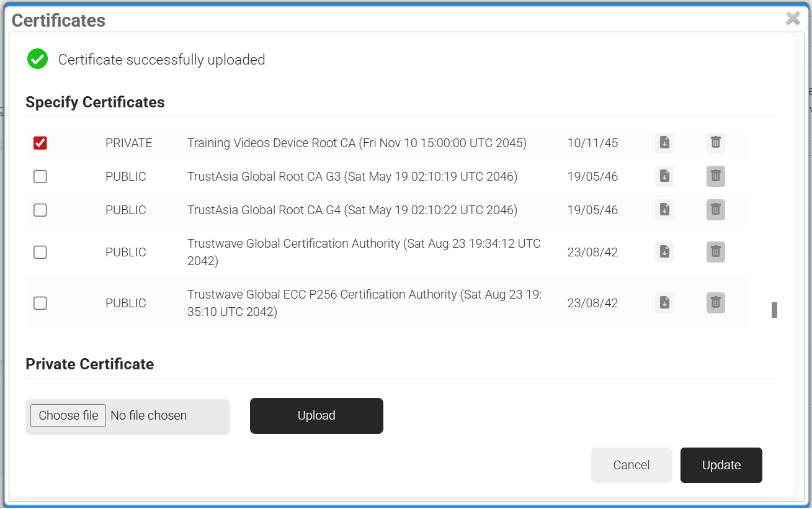Download Trustwave Global ECC P256 certificate

(664, 303)
